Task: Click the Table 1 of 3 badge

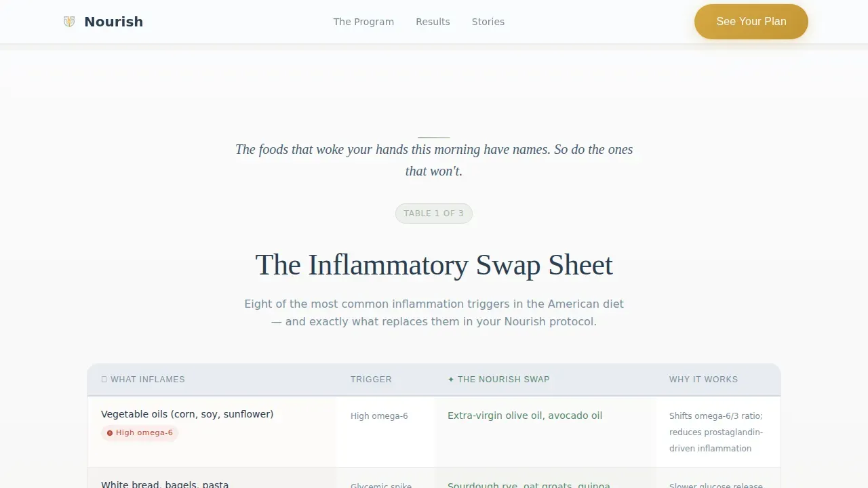Action: click(434, 213)
